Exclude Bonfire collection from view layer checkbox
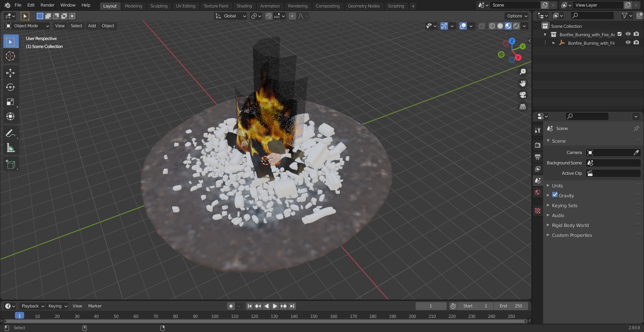 click(619, 34)
